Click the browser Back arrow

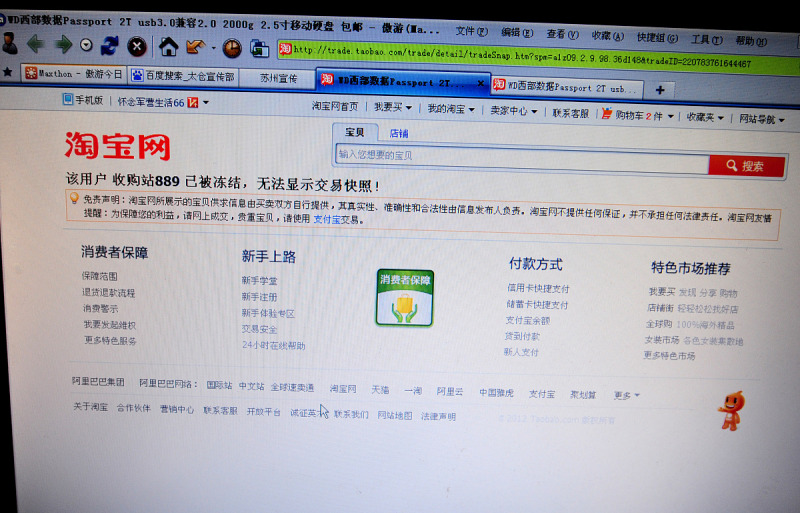pyautogui.click(x=36, y=44)
